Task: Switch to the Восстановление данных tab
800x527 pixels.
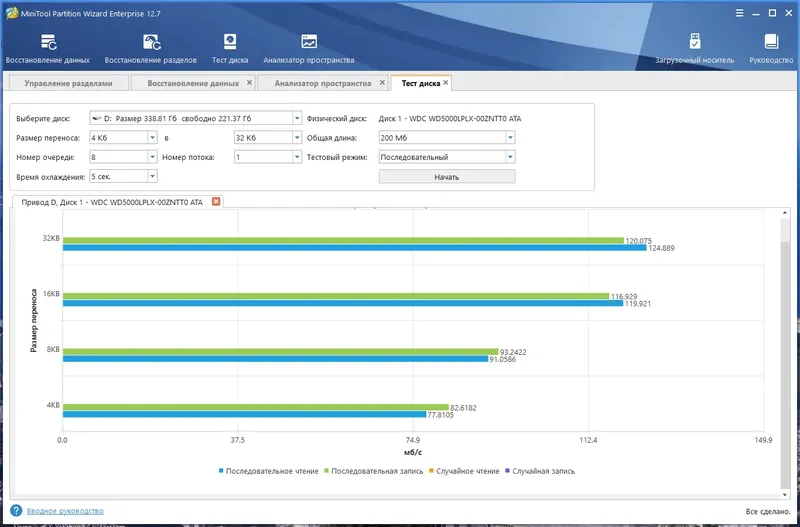Action: [x=193, y=83]
